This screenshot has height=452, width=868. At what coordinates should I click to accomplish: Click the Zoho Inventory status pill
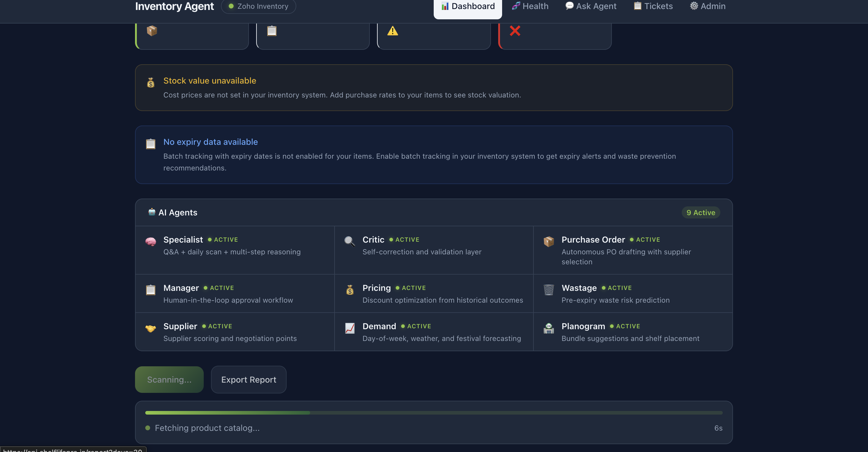259,6
